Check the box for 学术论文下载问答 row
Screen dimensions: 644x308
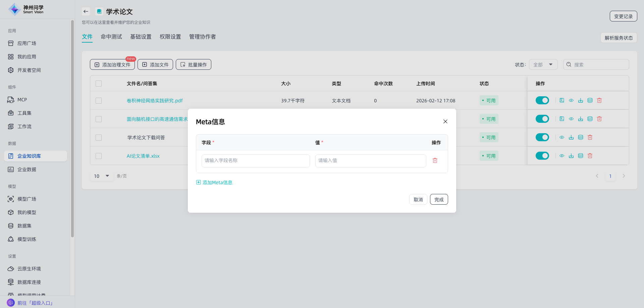[x=99, y=138]
